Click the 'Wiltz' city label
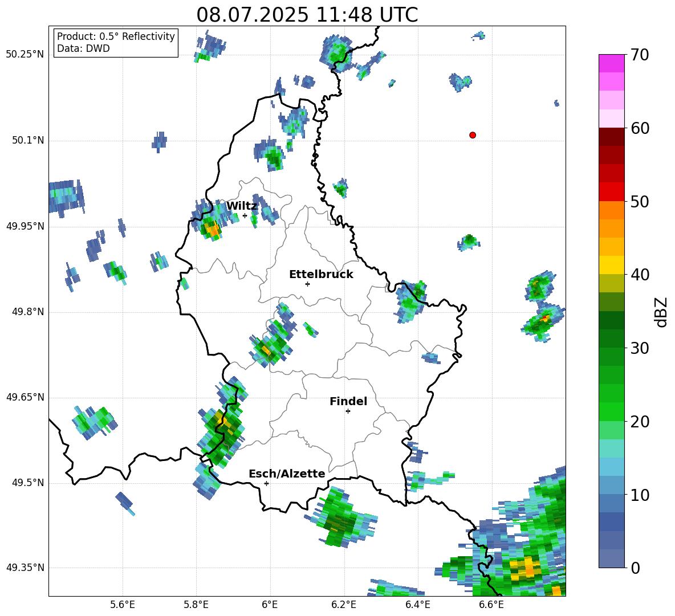 tap(242, 206)
